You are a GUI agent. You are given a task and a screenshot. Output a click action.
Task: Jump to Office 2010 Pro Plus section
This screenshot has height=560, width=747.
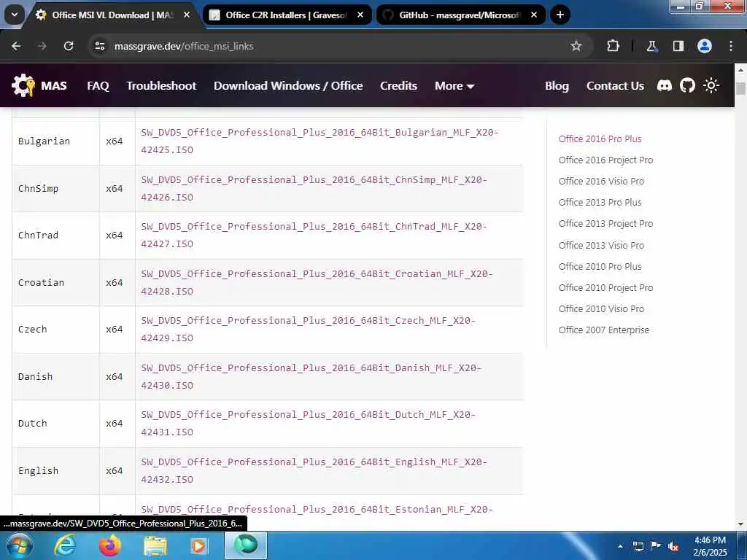600,266
